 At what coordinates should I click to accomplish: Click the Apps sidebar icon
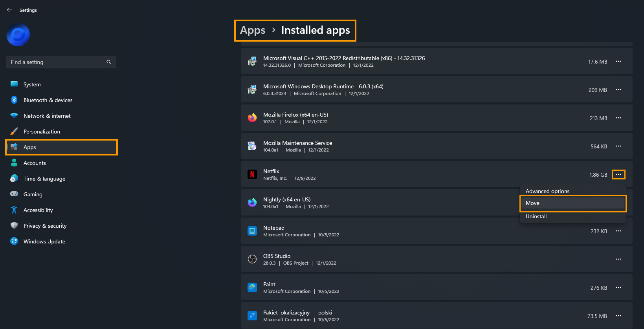point(14,147)
